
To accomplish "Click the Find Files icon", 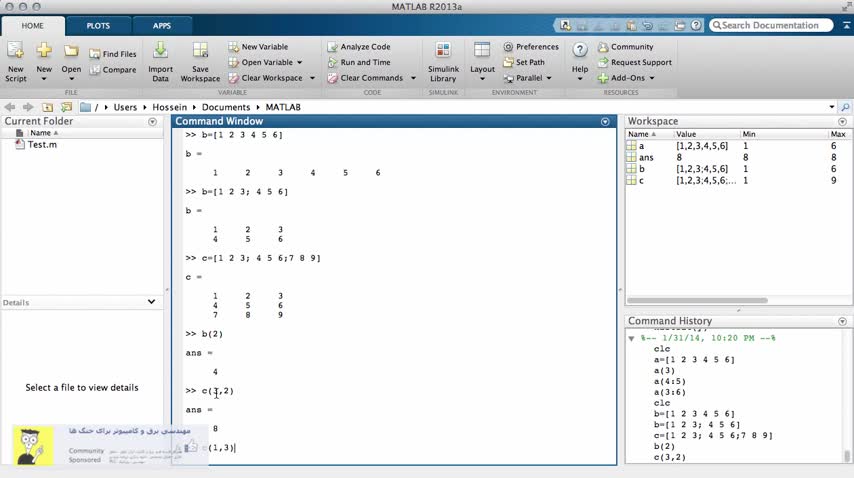I will pyautogui.click(x=95, y=54).
